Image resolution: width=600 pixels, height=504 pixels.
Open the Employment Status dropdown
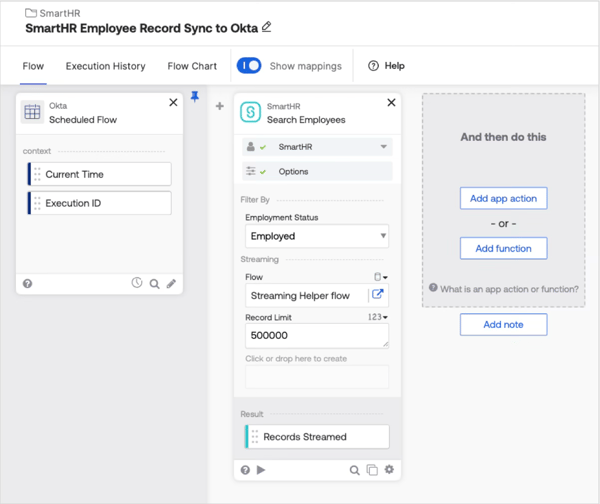pyautogui.click(x=317, y=236)
